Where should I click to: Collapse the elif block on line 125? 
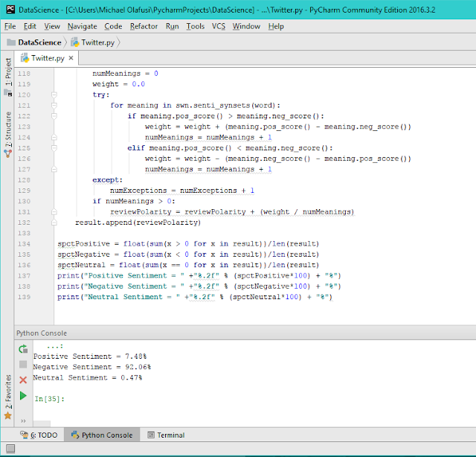pyautogui.click(x=54, y=148)
